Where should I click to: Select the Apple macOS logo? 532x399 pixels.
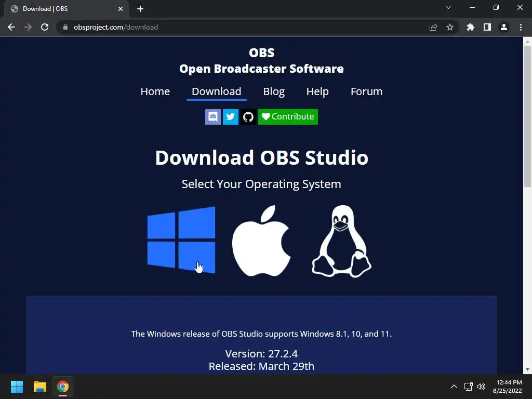coord(261,241)
